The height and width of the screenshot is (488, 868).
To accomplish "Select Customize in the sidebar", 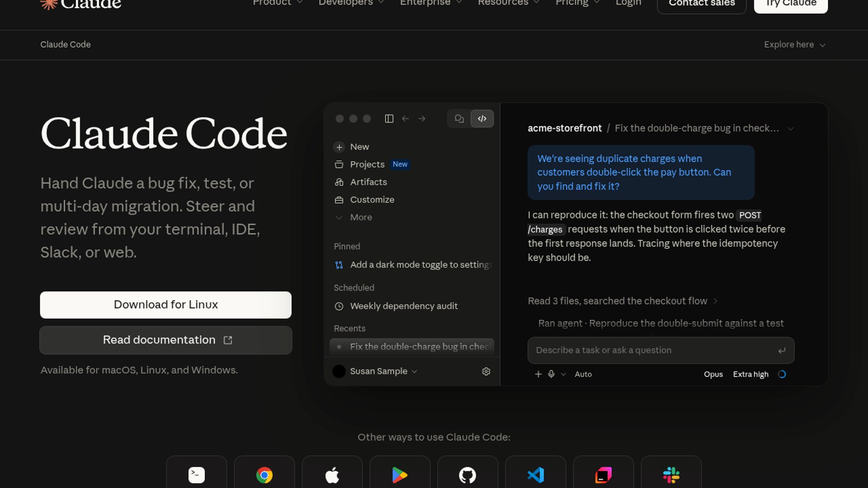I will tap(412, 200).
